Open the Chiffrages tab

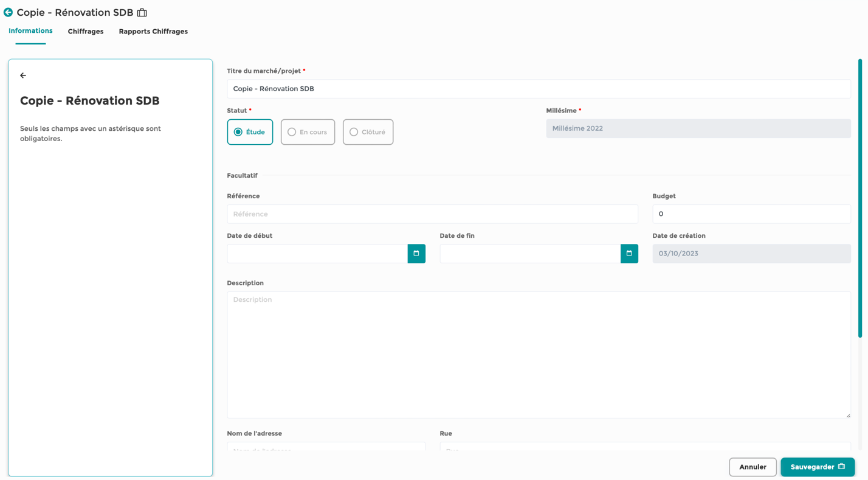[86, 32]
